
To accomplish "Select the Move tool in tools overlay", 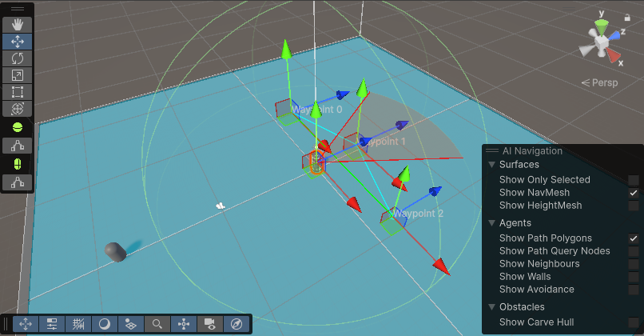I will point(18,42).
